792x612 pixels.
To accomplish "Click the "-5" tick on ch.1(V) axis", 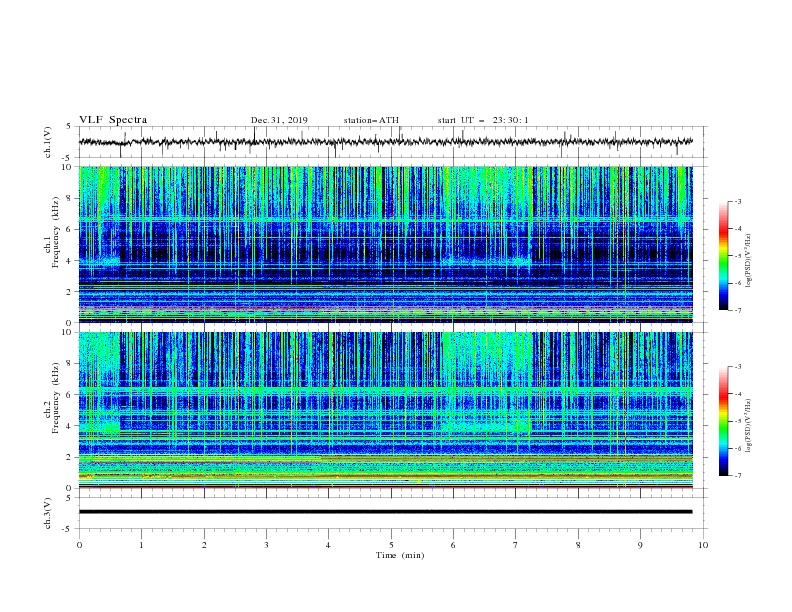I will click(x=68, y=157).
